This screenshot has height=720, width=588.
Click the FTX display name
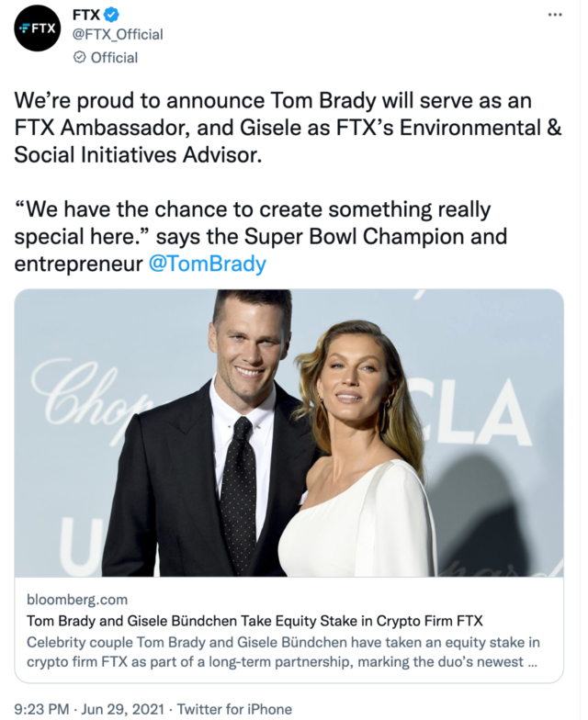pyautogui.click(x=86, y=14)
